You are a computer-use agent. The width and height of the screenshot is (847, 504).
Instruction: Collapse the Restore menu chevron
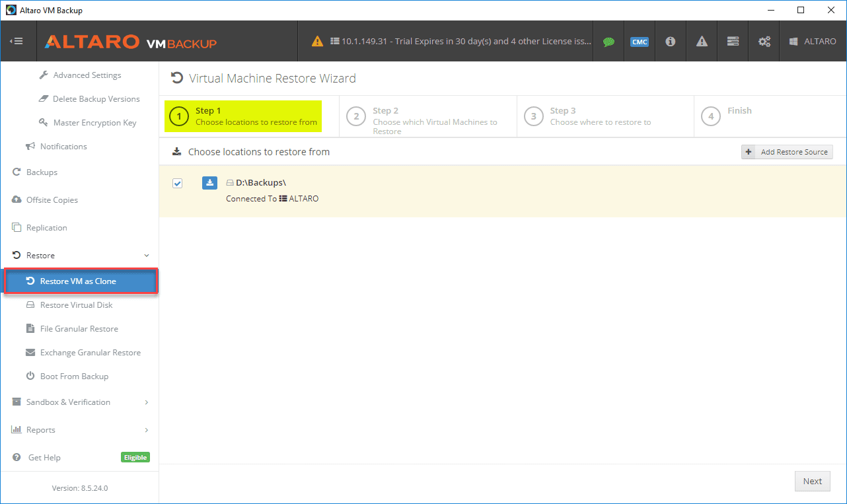click(147, 256)
